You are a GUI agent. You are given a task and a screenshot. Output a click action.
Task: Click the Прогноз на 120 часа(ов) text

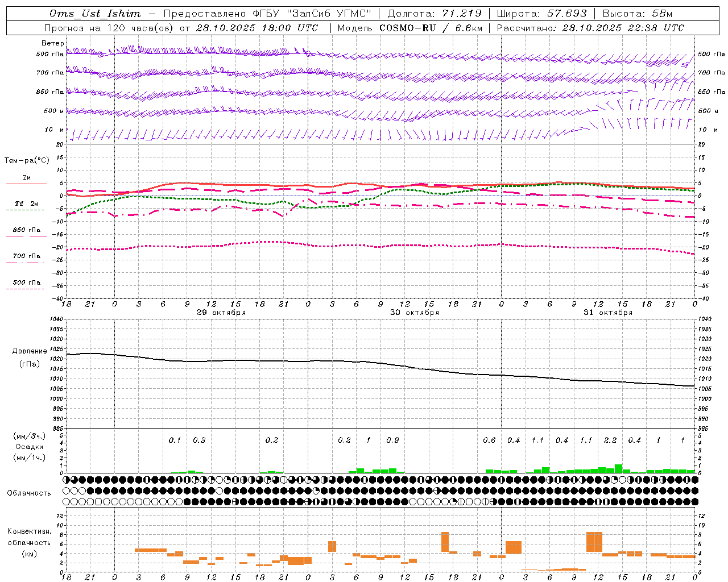[109, 28]
